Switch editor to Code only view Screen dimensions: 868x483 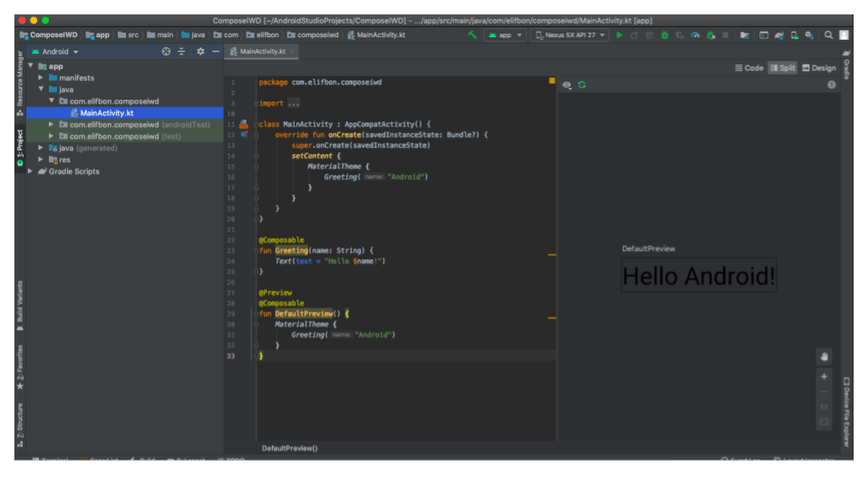click(x=748, y=68)
